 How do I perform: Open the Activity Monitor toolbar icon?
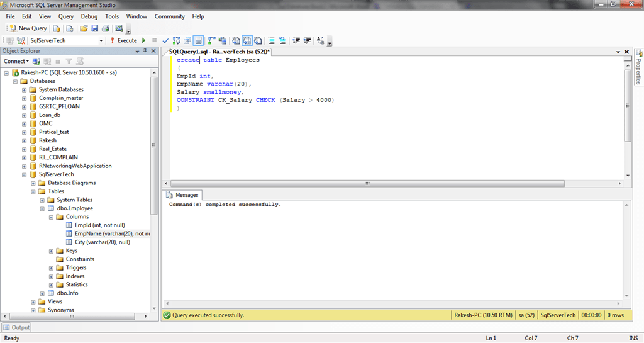pyautogui.click(x=119, y=28)
